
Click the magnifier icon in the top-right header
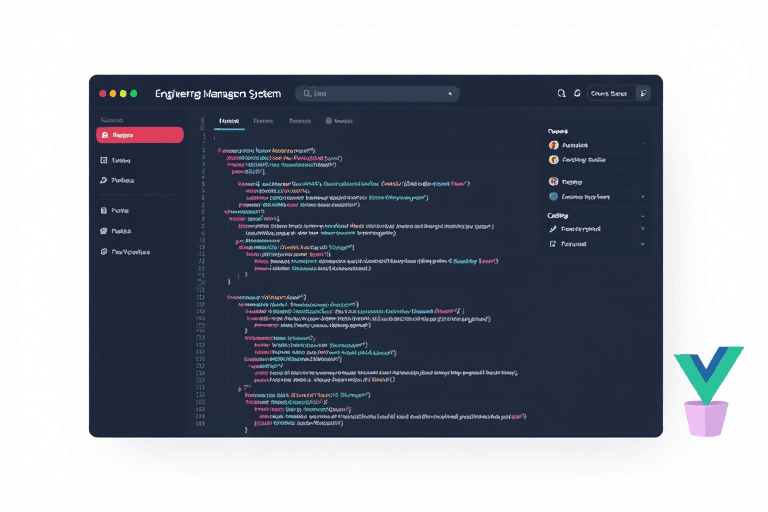tap(561, 93)
